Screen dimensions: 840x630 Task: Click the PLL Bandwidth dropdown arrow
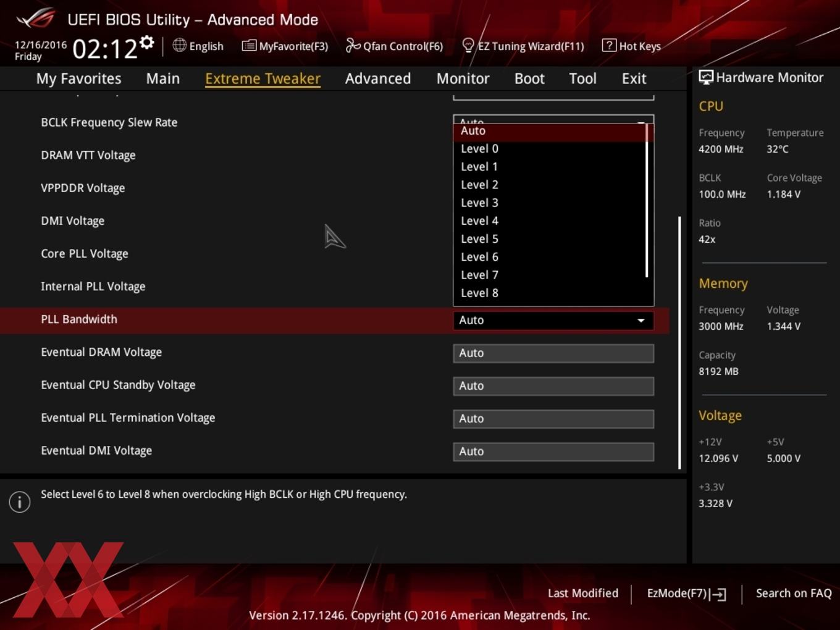click(x=641, y=321)
